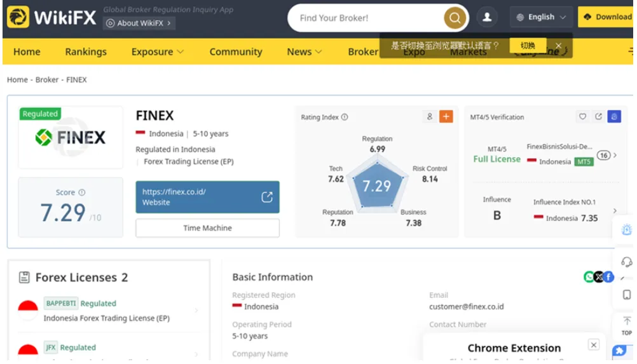
Task: Click the Indonesia flag beside FINEX name
Action: pos(140,133)
